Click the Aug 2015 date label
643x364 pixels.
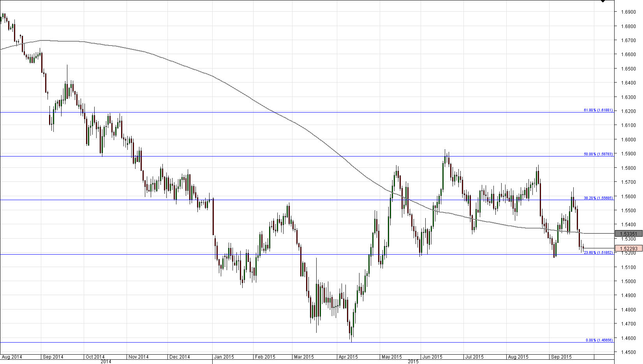pos(518,357)
